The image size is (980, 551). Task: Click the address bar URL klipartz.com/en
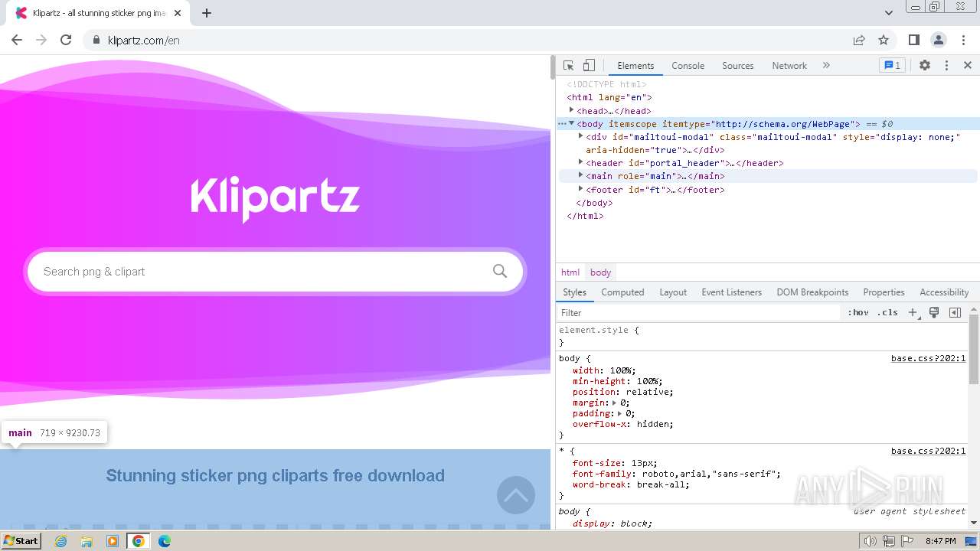pyautogui.click(x=144, y=41)
